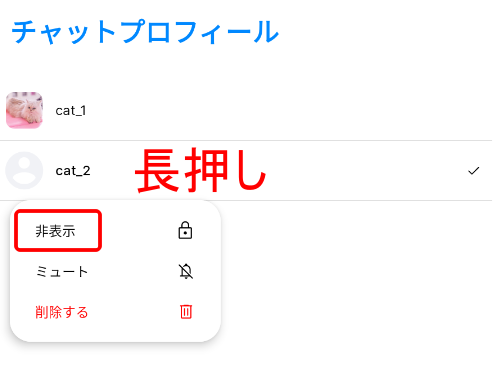This screenshot has width=498, height=379.
Task: Click the crossed-out bell mute icon
Action: (186, 271)
